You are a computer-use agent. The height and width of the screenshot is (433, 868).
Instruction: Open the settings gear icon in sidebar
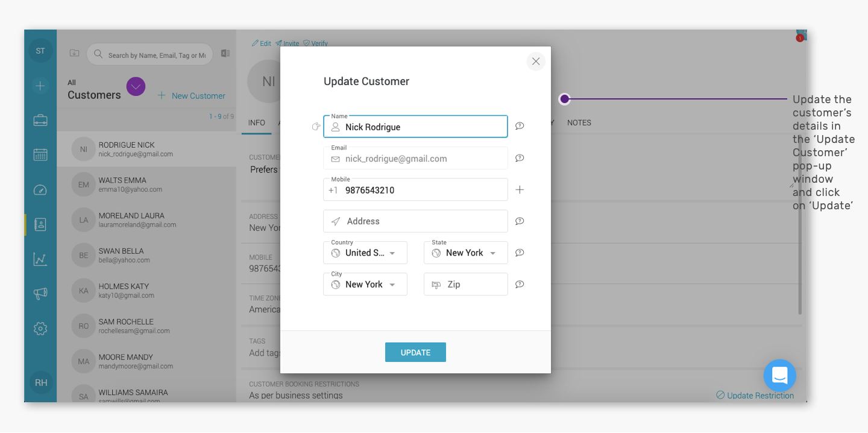40,329
